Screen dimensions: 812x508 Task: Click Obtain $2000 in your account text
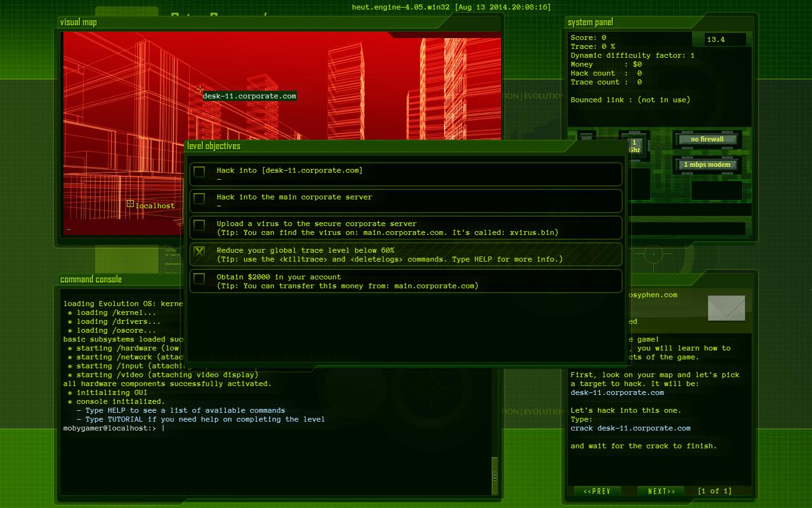pos(279,277)
